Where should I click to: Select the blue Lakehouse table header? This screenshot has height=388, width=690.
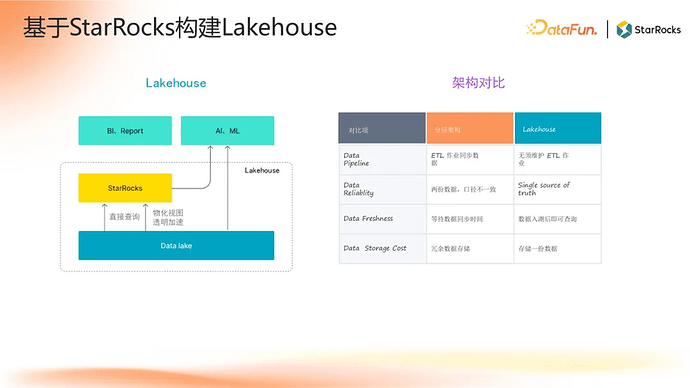(x=558, y=128)
